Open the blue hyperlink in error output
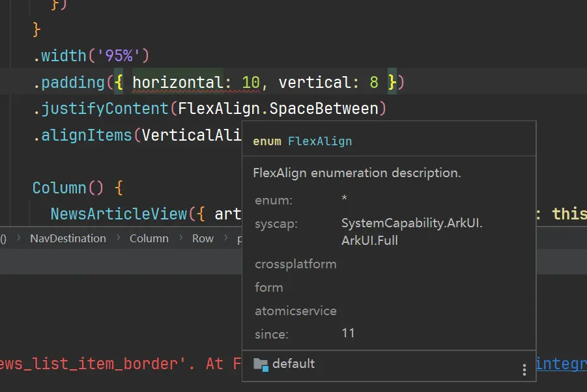Screen dimensions: 587x392 560,363
